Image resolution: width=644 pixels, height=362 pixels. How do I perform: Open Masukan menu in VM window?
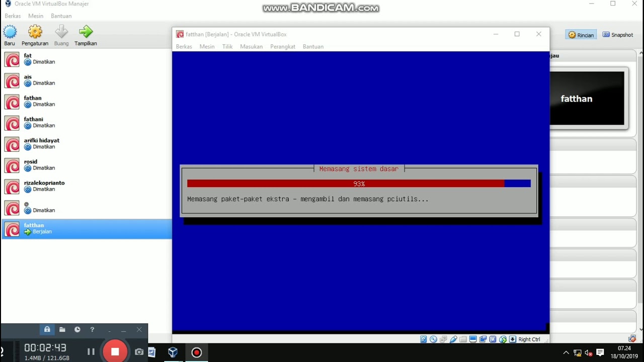[x=251, y=47]
